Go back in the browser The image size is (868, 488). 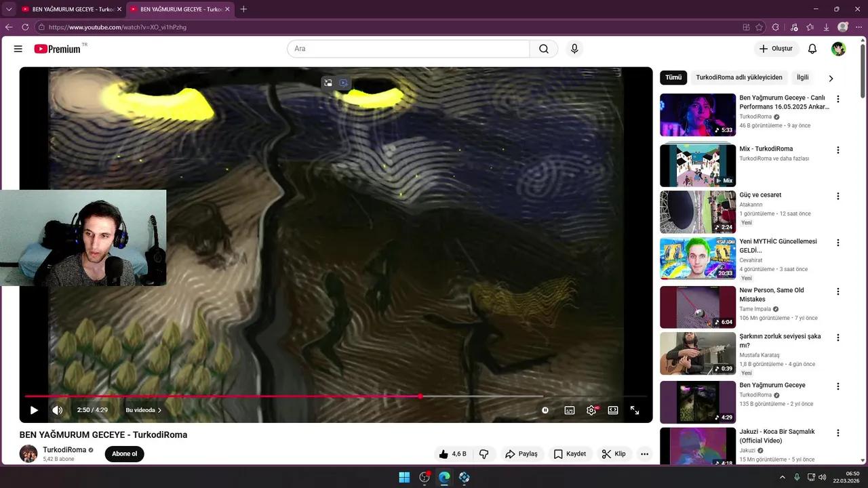(x=9, y=27)
